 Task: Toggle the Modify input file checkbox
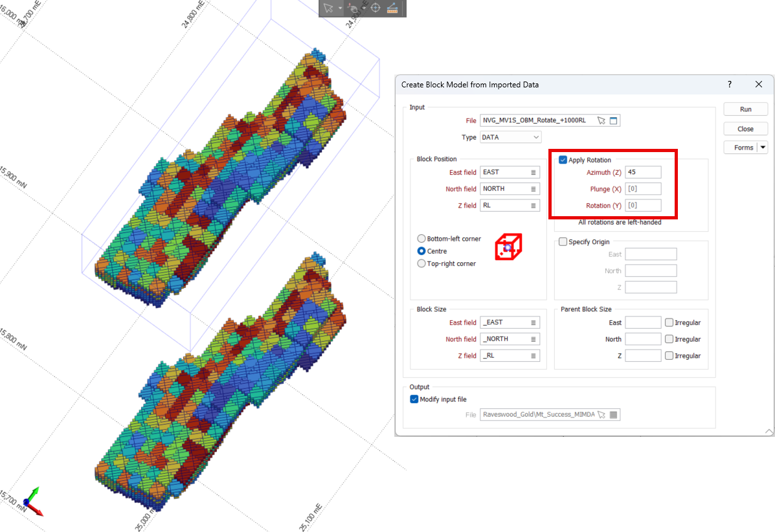pos(414,399)
